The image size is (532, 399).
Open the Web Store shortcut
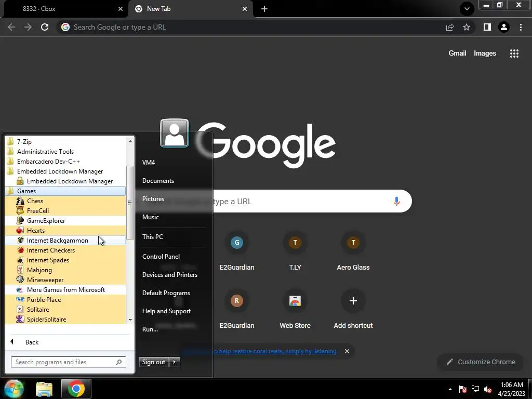tap(295, 310)
